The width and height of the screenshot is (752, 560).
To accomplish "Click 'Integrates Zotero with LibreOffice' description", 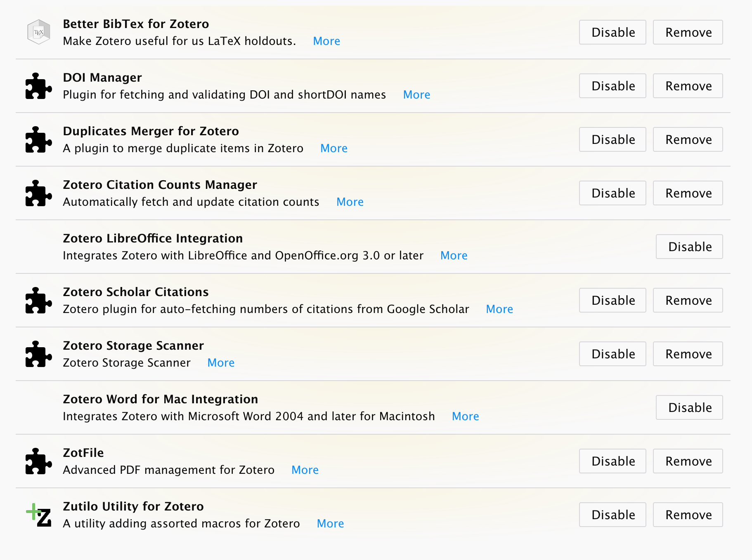I will (243, 255).
